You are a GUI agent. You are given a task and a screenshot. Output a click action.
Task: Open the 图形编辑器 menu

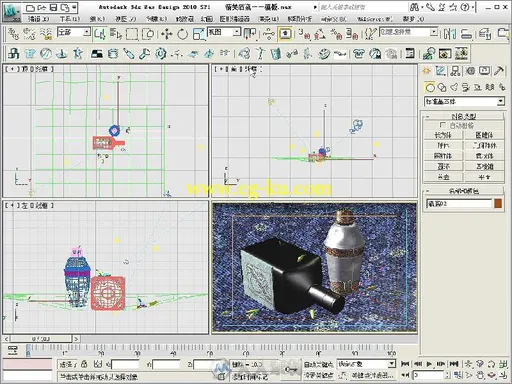coord(234,19)
